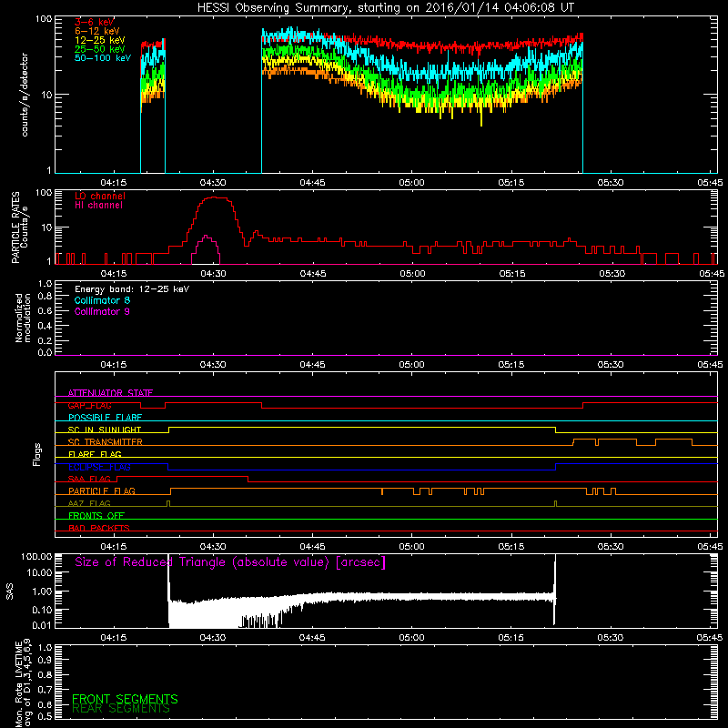
Task: Select the cyan 50-100 keV legend label
Action: [103, 58]
